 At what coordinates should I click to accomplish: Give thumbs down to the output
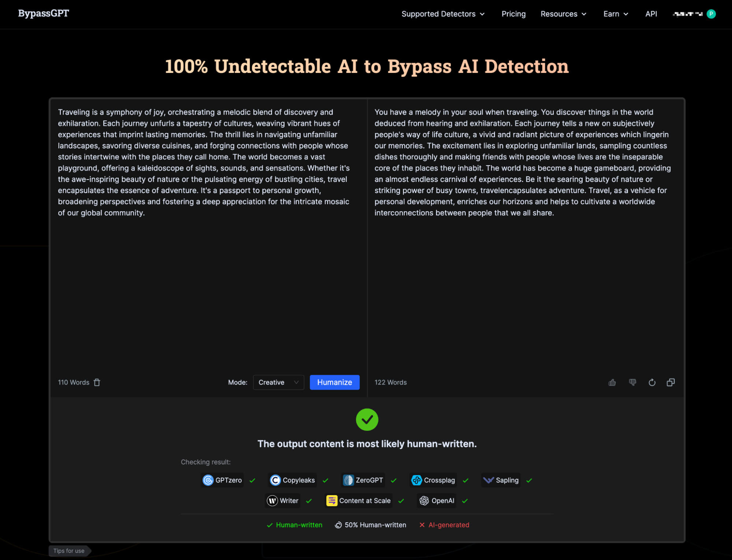point(632,382)
